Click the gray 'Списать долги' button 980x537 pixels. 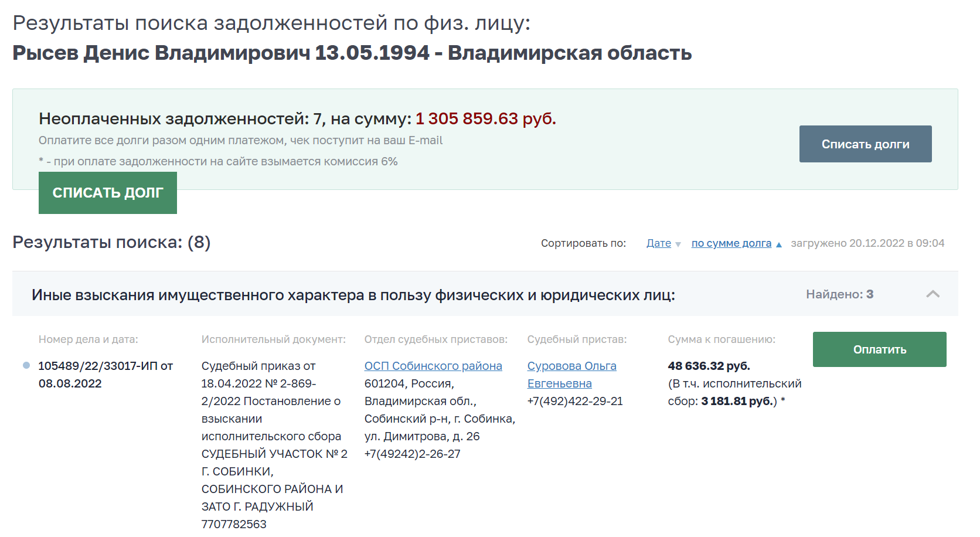(865, 144)
